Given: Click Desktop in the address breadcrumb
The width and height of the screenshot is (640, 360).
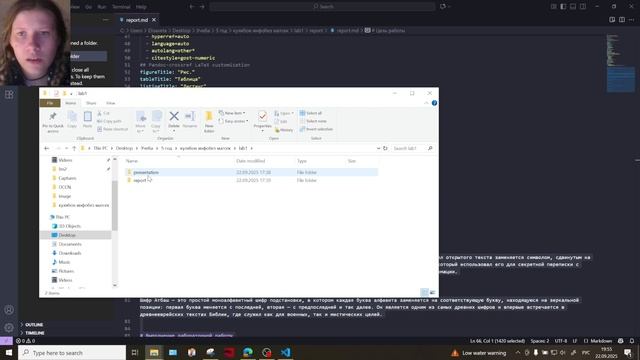Looking at the screenshot, I should pyautogui.click(x=124, y=148).
